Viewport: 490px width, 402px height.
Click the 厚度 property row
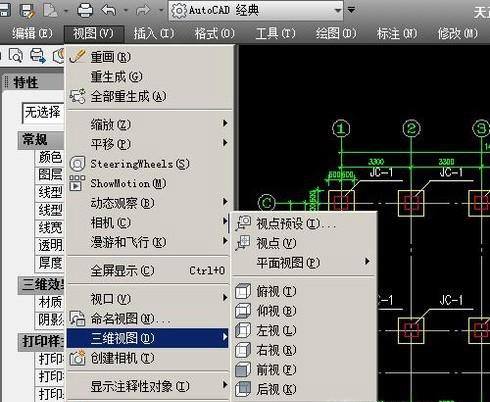pyautogui.click(x=50, y=263)
